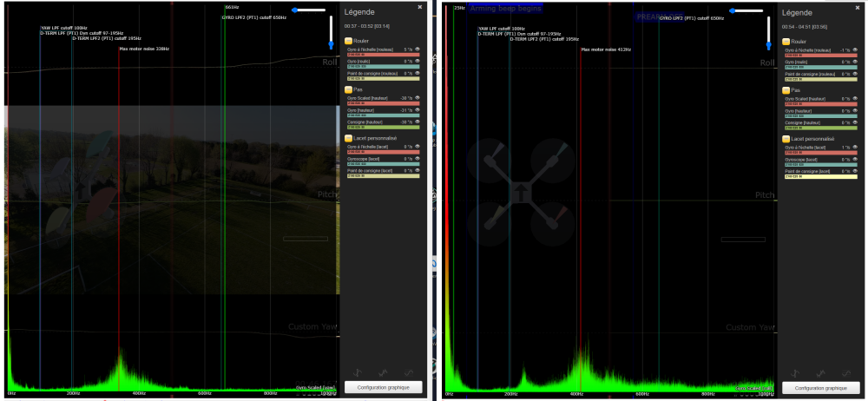The width and height of the screenshot is (868, 401).
Task: Click eye icon for Gyro Scaled [hauteur], left legend
Action: (x=418, y=99)
